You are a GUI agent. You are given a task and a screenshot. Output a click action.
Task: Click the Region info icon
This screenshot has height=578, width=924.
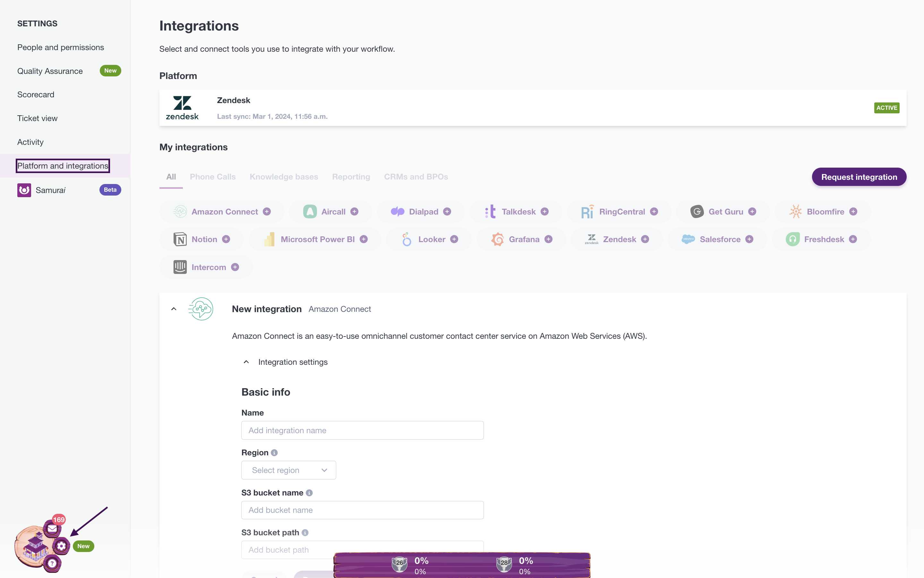[x=274, y=453]
